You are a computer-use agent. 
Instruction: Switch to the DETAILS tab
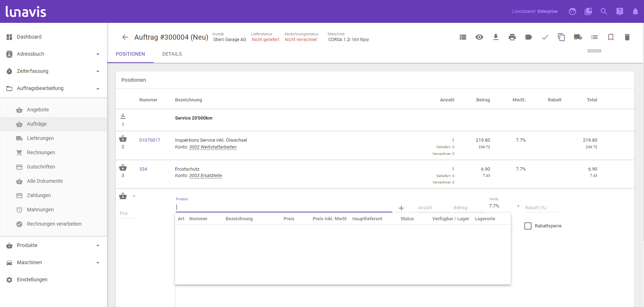pos(172,54)
